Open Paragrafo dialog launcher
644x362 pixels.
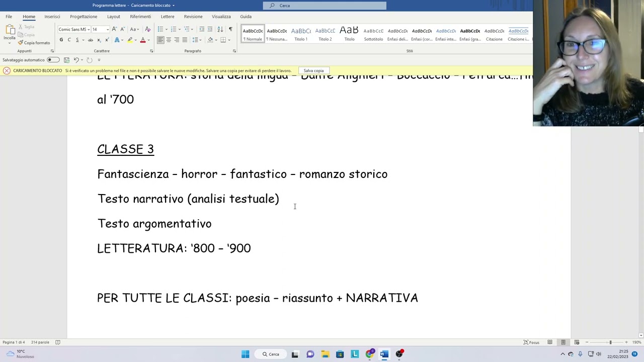coord(234,51)
